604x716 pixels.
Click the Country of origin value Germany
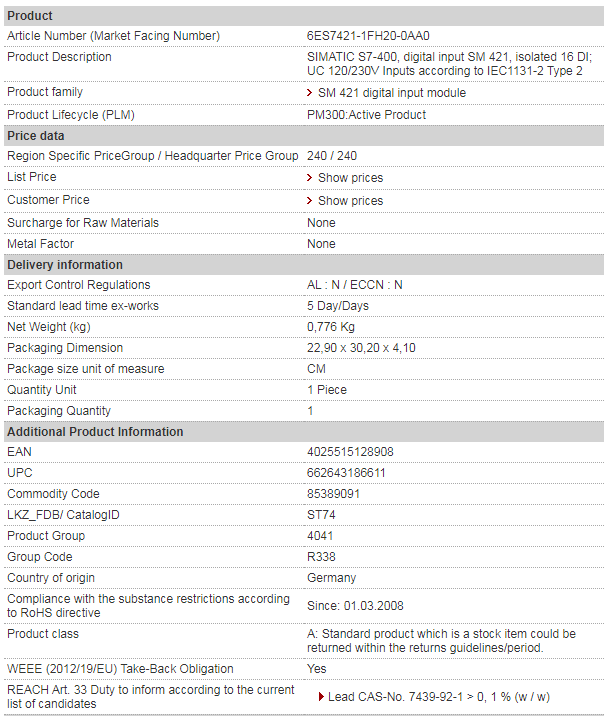tap(331, 578)
